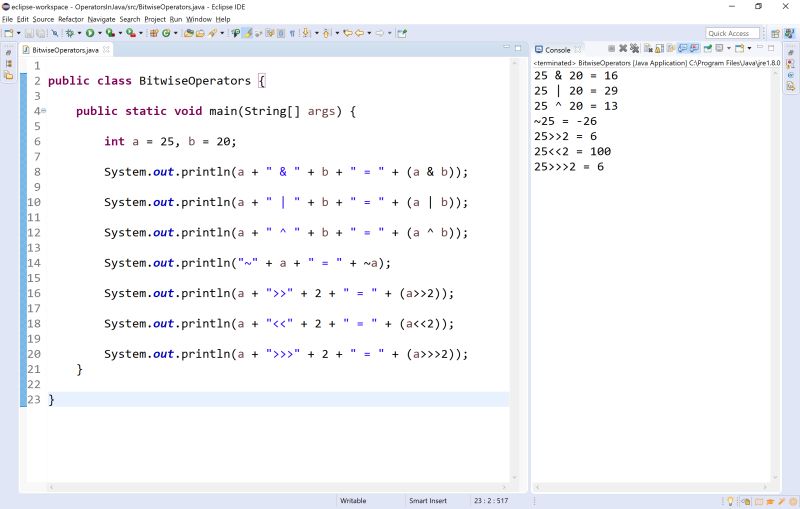The height and width of the screenshot is (509, 800).
Task: Click the Coverage run icon
Action: point(110,33)
